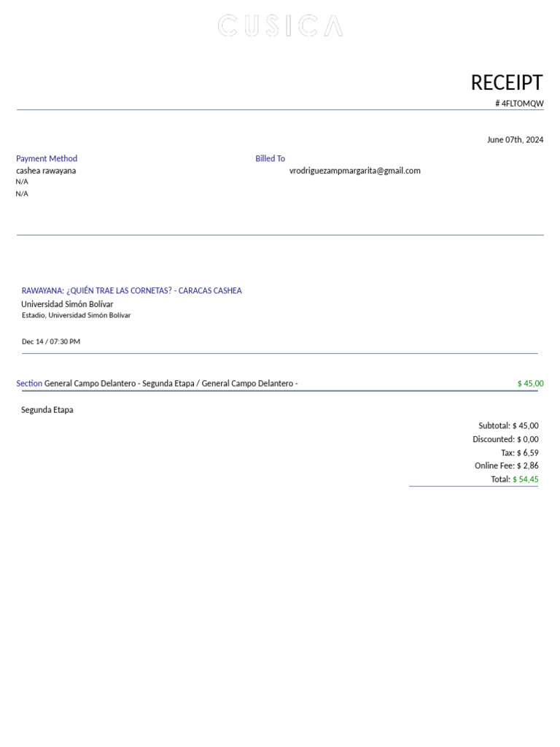Click the ticket price $ 45,00

click(x=531, y=384)
